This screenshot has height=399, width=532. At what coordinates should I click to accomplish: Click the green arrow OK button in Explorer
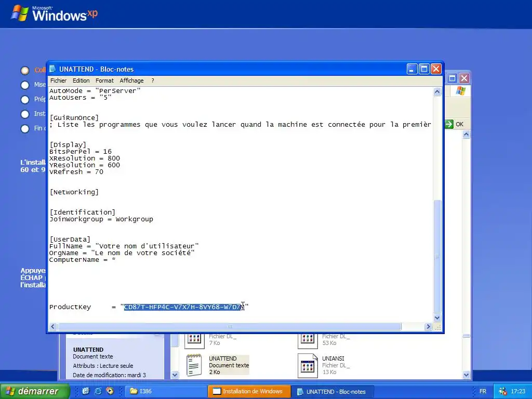coord(454,124)
